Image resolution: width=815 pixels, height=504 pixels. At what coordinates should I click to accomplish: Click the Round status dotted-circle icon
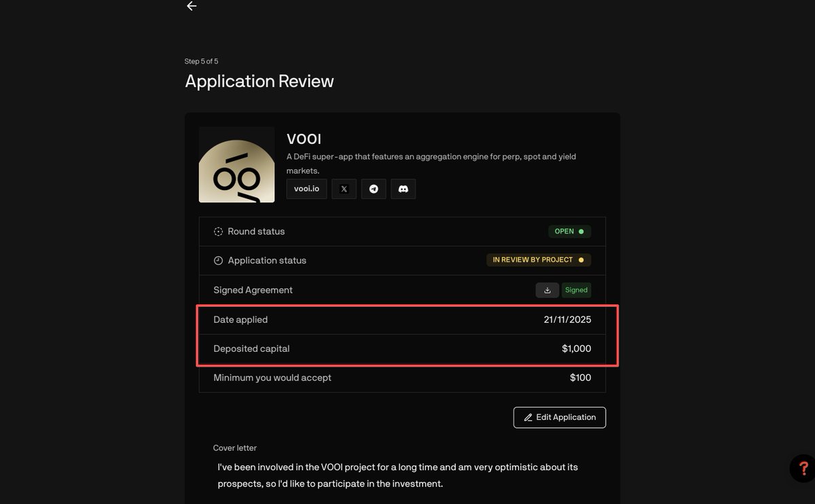click(218, 232)
